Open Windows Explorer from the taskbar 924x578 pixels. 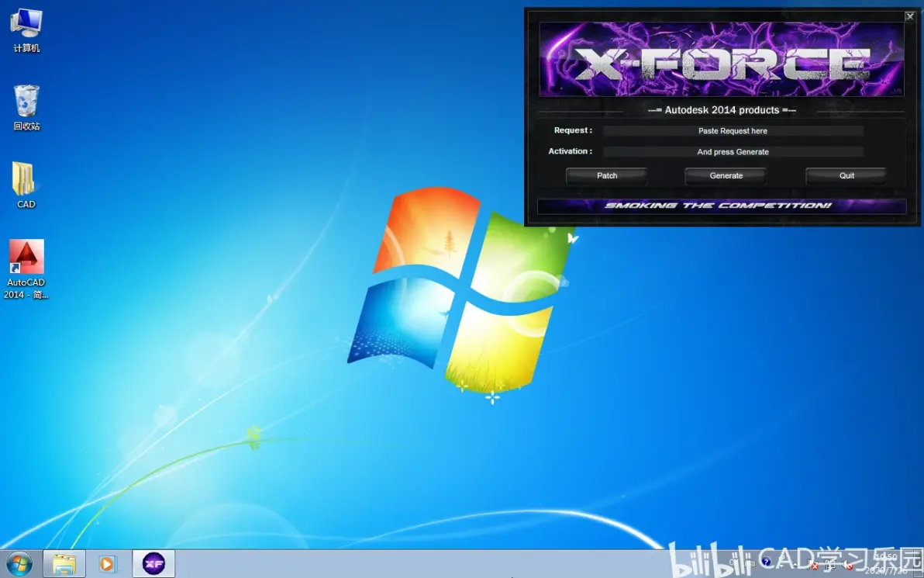pos(64,564)
